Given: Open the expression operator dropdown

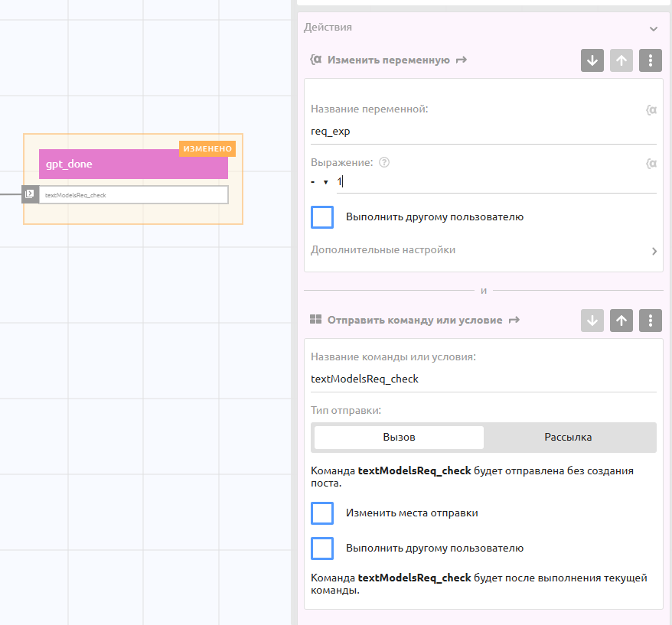Looking at the screenshot, I should (x=319, y=182).
